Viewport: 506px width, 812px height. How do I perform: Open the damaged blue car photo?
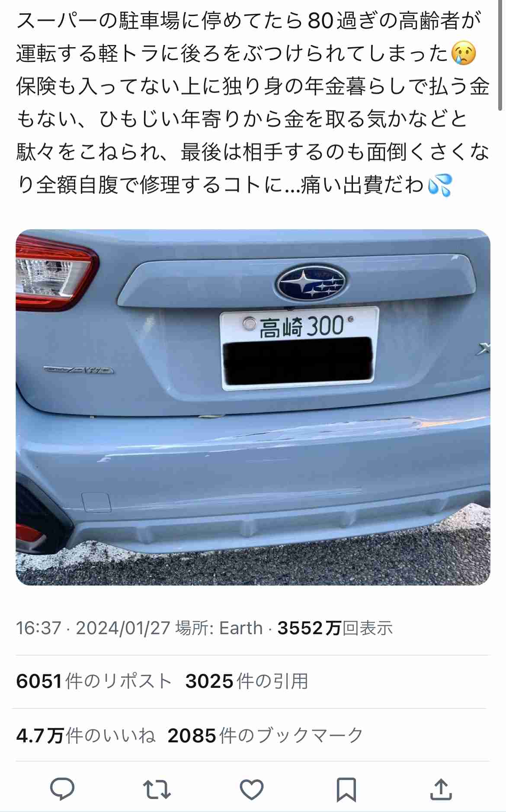coord(253,407)
